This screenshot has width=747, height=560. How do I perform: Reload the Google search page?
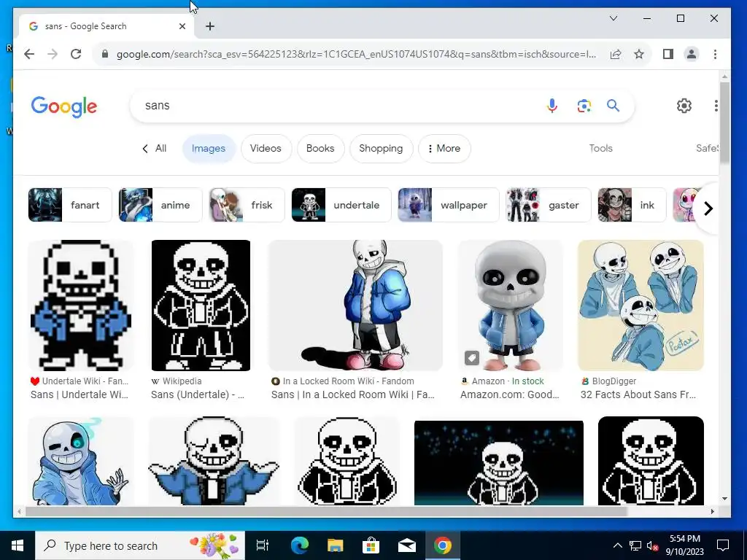tap(76, 54)
